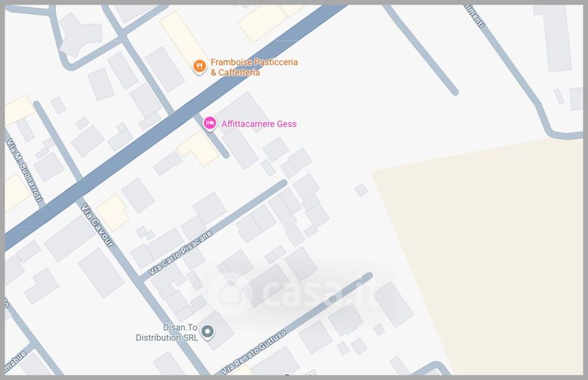The width and height of the screenshot is (588, 380).
Task: Open the Framboise Pasticceria & Caffetteria label
Action: [254, 67]
